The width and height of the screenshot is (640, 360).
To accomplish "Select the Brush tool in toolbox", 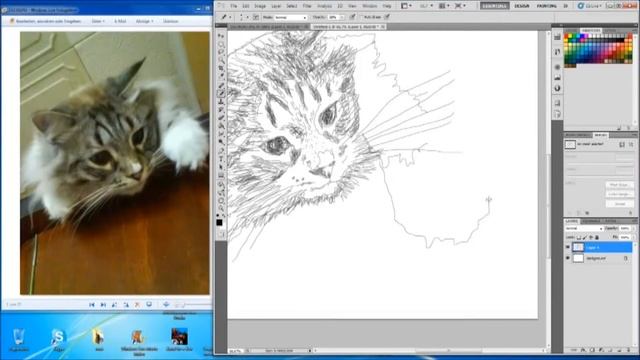I will point(221,93).
